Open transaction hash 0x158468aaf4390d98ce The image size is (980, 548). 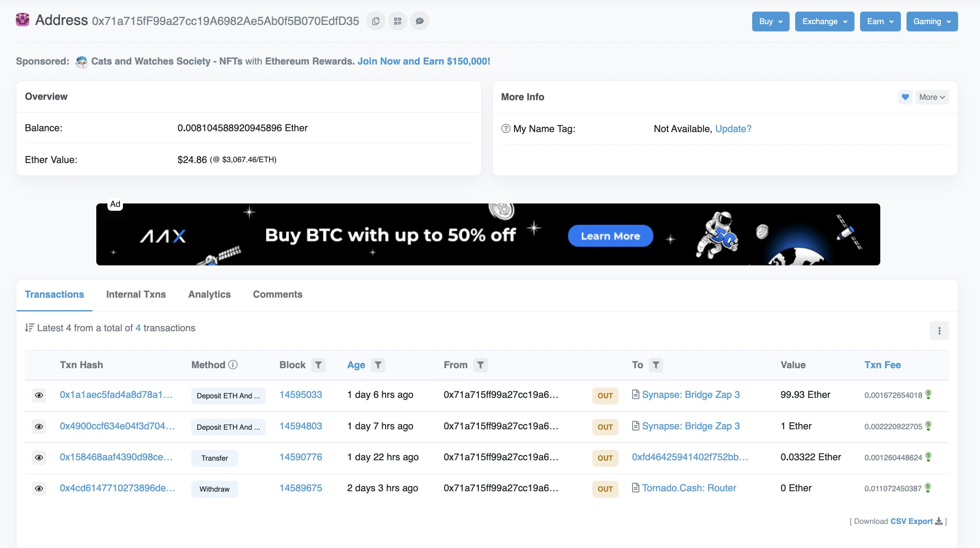click(116, 457)
